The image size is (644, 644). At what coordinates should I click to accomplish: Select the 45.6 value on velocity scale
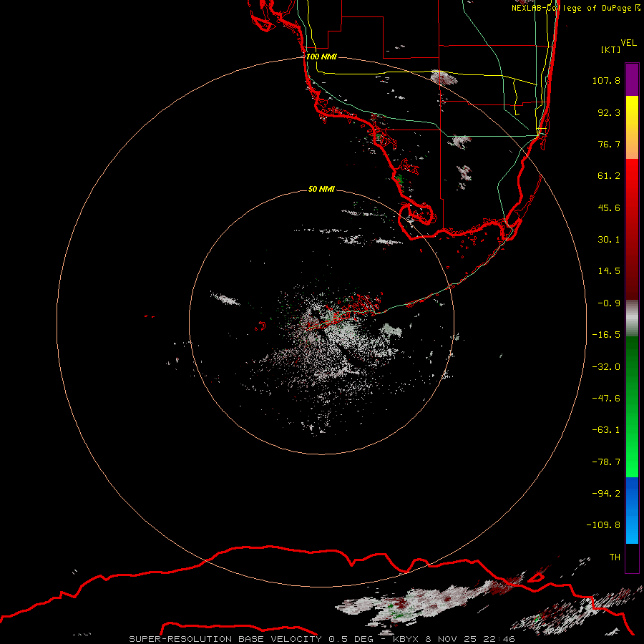coord(609,208)
